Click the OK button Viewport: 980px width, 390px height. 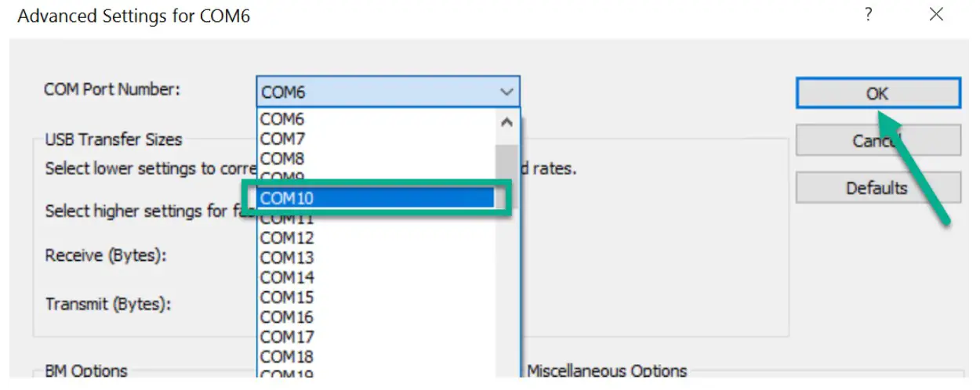[x=877, y=93]
